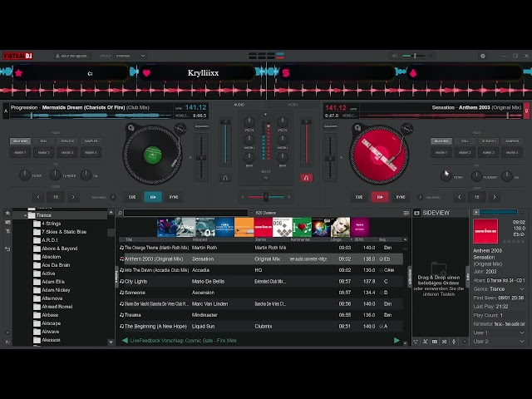This screenshot has width=532, height=399.
Task: Click the SIDEVIEW panel icon
Action: coord(416,213)
